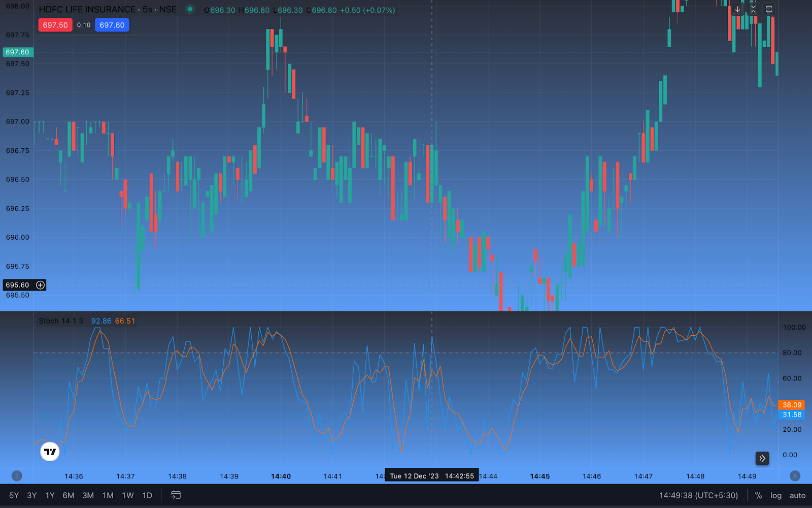Click the green market status dot

tap(190, 9)
